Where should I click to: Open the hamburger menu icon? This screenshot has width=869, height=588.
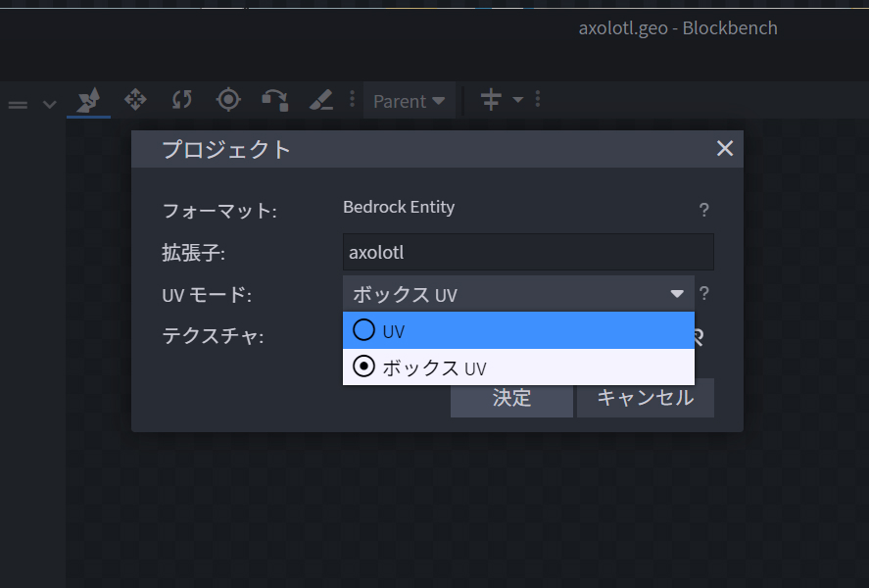[18, 104]
